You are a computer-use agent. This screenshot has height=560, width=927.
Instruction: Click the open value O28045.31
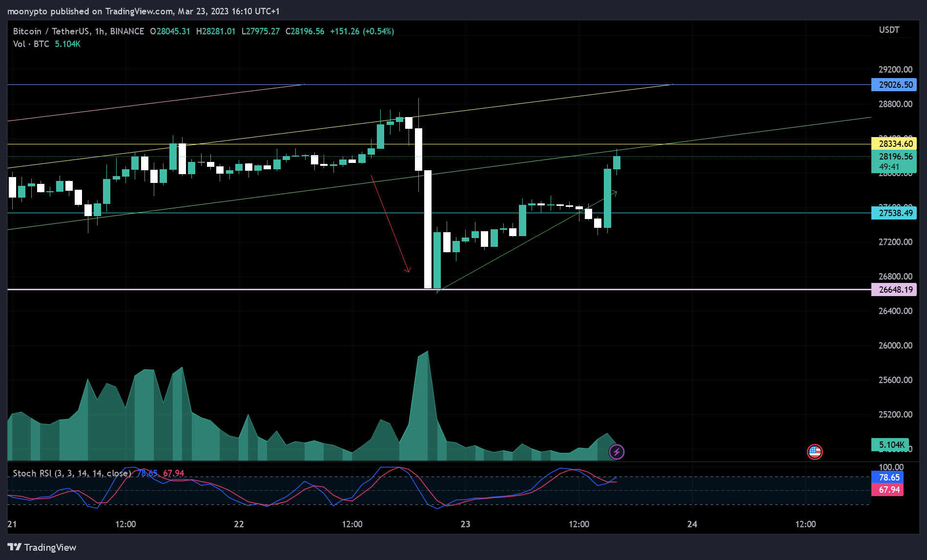[x=170, y=31]
